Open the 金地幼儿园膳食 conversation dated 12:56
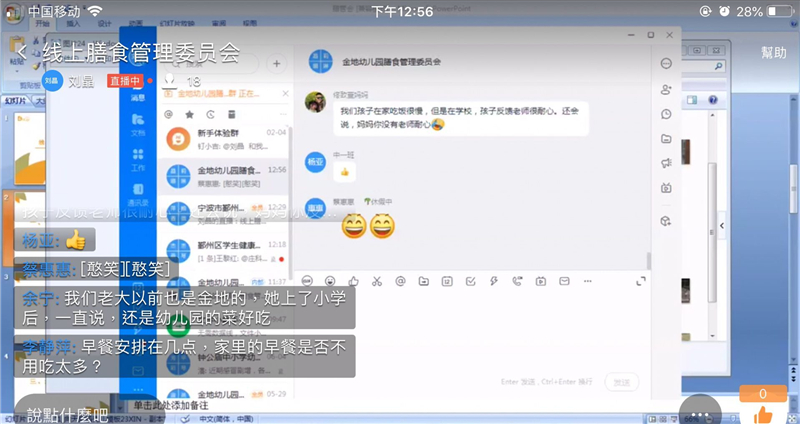The height and width of the screenshot is (424, 800). pyautogui.click(x=224, y=177)
